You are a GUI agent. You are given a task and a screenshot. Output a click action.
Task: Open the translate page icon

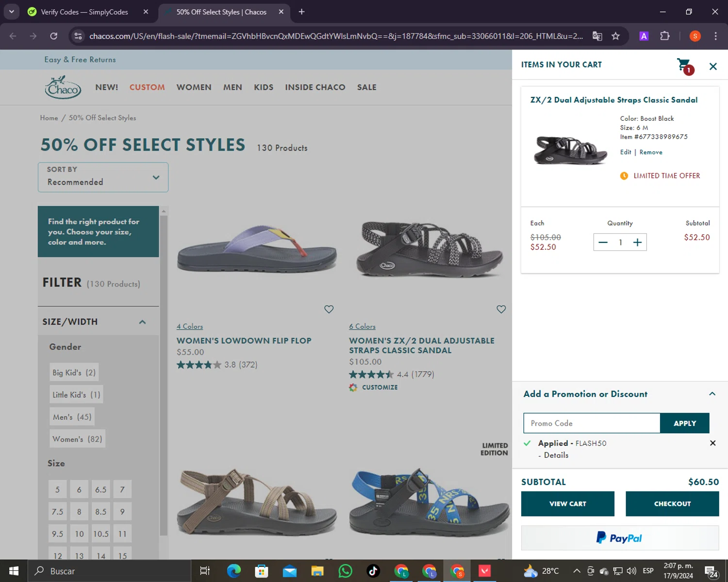click(x=597, y=36)
